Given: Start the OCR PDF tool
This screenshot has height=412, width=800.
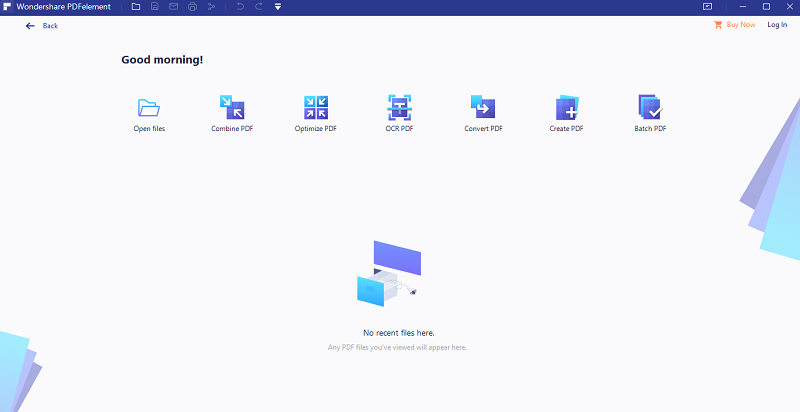Looking at the screenshot, I should (399, 108).
